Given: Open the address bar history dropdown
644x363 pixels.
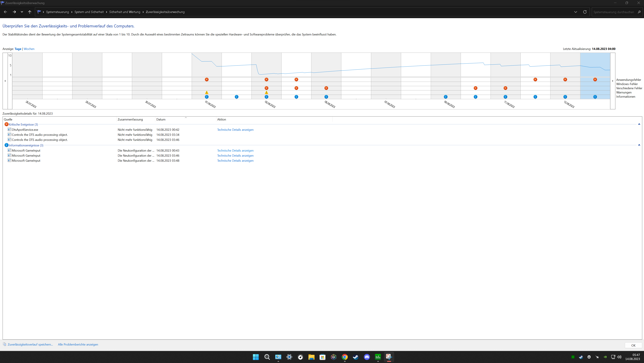Looking at the screenshot, I should 575,12.
